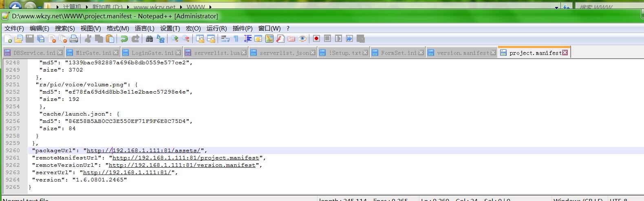Viewport: 644px width, 201px height.
Task: Open the 文件(F) menu
Action: point(14,28)
